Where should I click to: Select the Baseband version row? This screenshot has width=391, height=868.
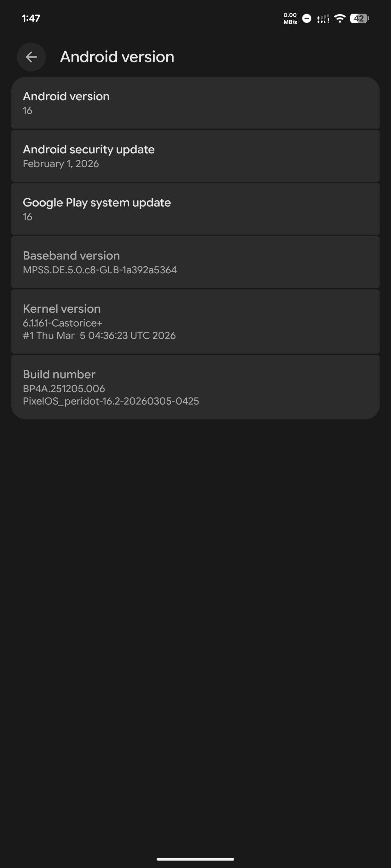click(x=195, y=262)
